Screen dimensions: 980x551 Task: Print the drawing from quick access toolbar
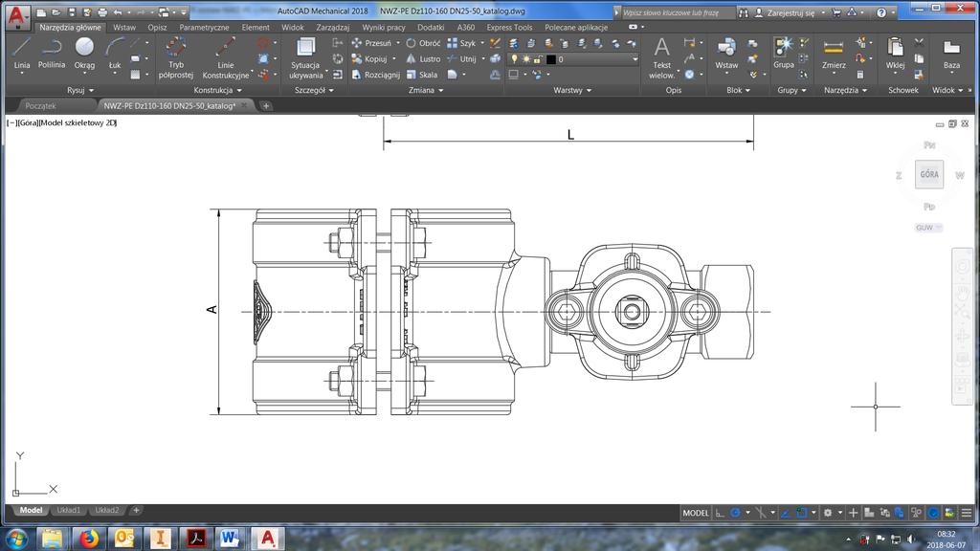102,11
